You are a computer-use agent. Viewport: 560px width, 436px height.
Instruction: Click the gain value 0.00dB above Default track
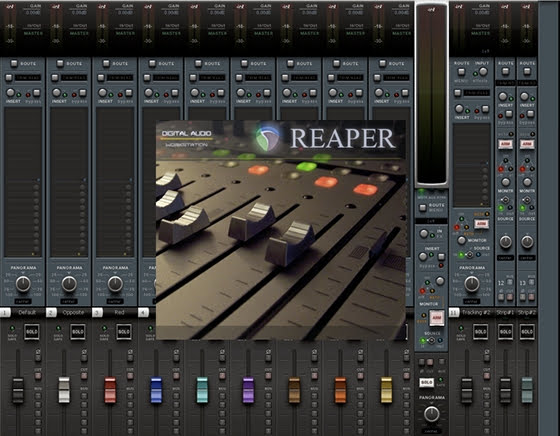[33, 12]
